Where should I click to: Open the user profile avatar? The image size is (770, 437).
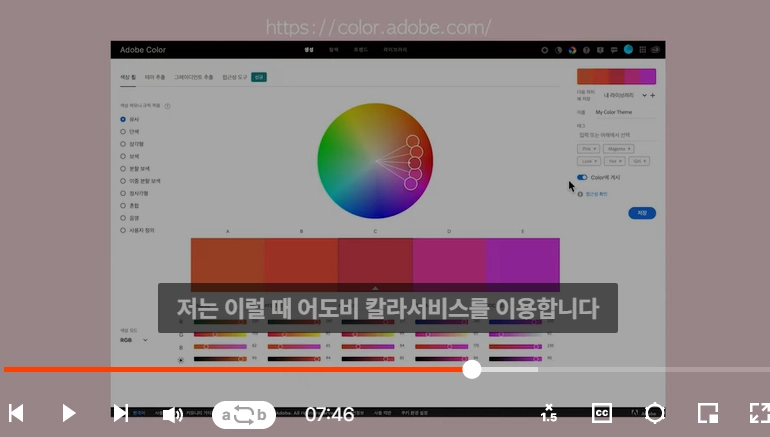click(628, 50)
